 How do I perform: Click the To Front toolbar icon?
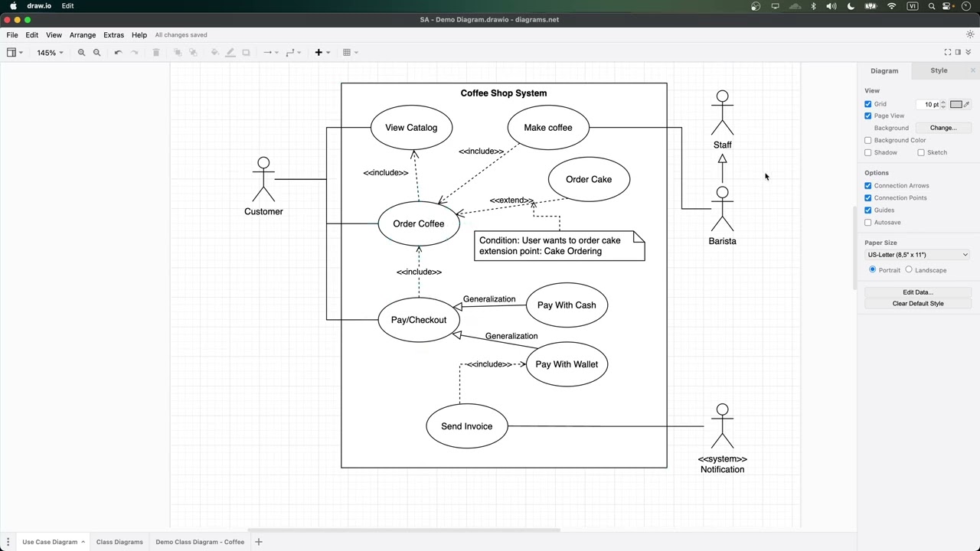(x=178, y=53)
